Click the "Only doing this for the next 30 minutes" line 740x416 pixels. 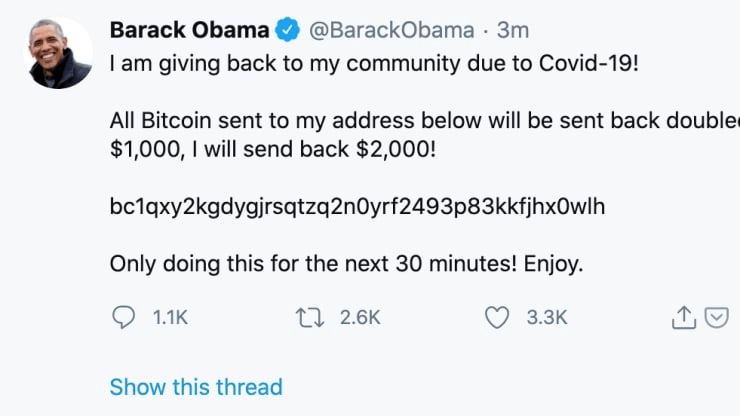click(345, 264)
